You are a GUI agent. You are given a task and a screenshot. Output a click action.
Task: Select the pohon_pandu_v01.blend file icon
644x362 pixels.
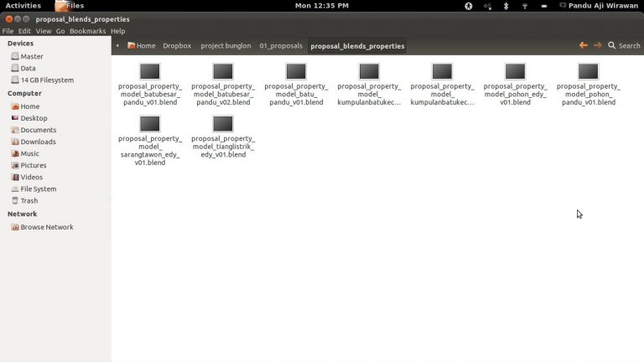[588, 71]
